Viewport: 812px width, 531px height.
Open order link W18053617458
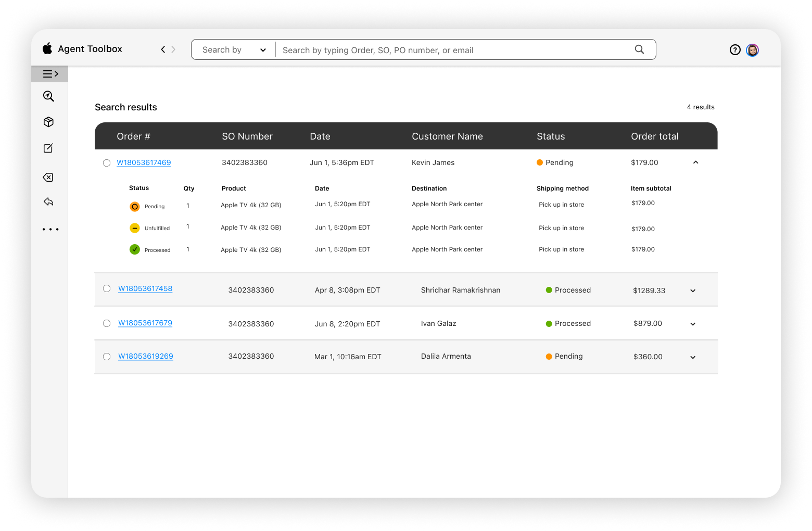(145, 288)
